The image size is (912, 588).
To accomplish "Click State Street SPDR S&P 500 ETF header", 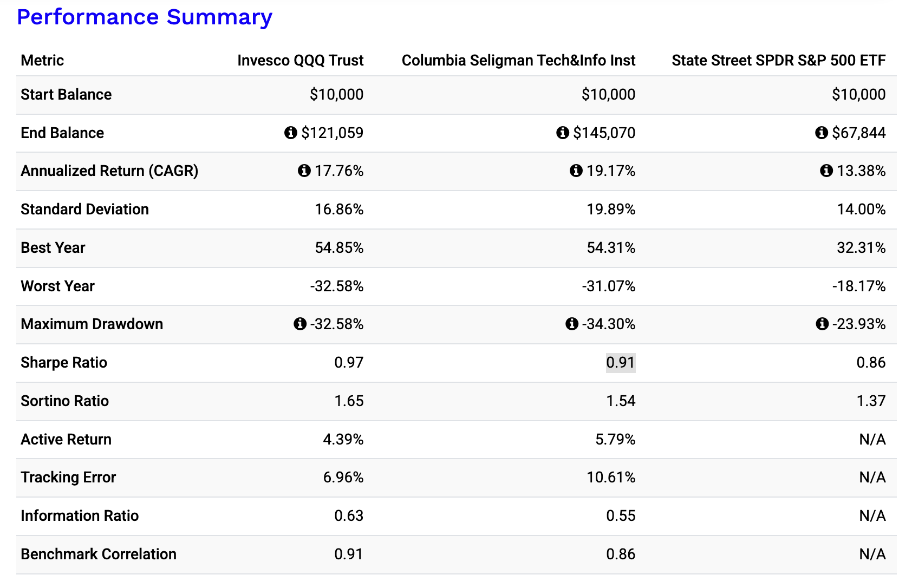I will [779, 60].
